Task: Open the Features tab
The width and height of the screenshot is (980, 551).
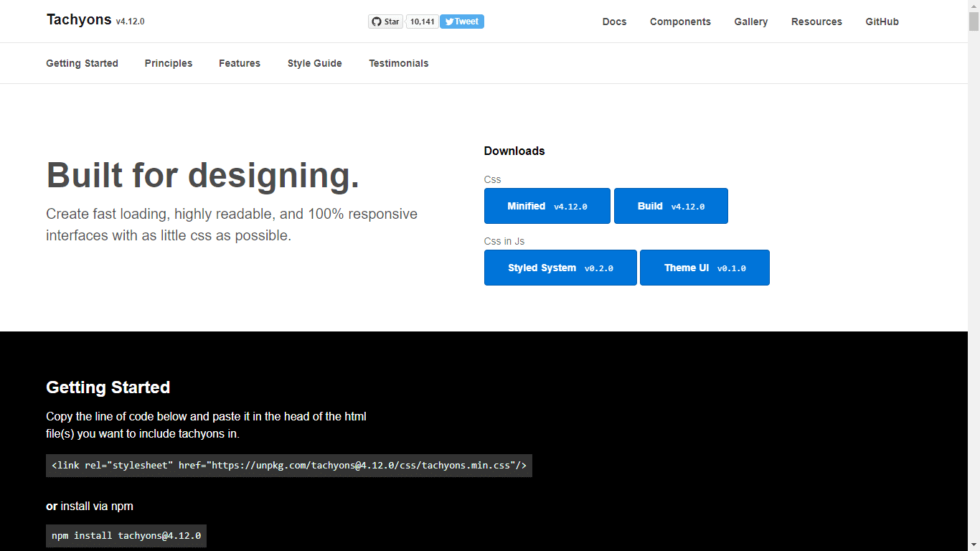Action: pos(240,63)
